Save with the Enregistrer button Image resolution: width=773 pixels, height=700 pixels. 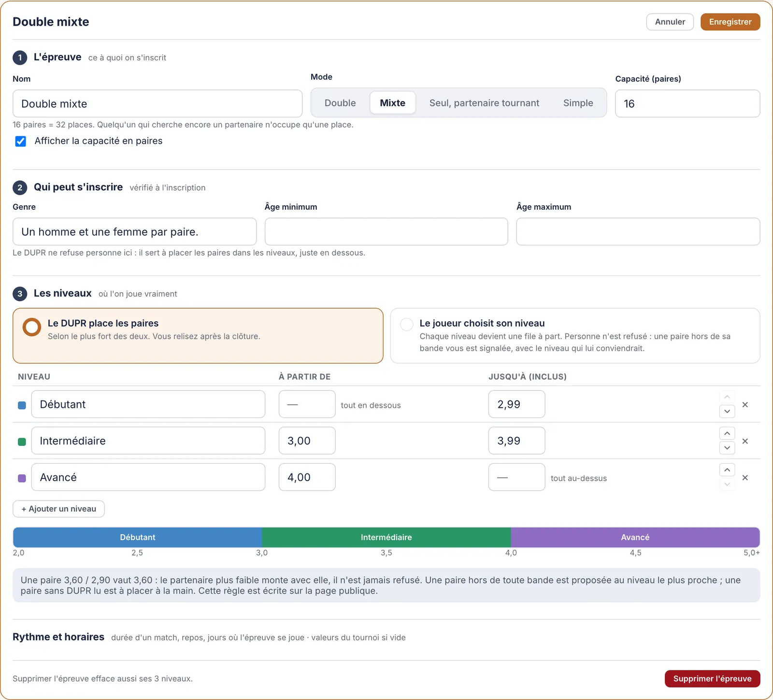coord(730,22)
